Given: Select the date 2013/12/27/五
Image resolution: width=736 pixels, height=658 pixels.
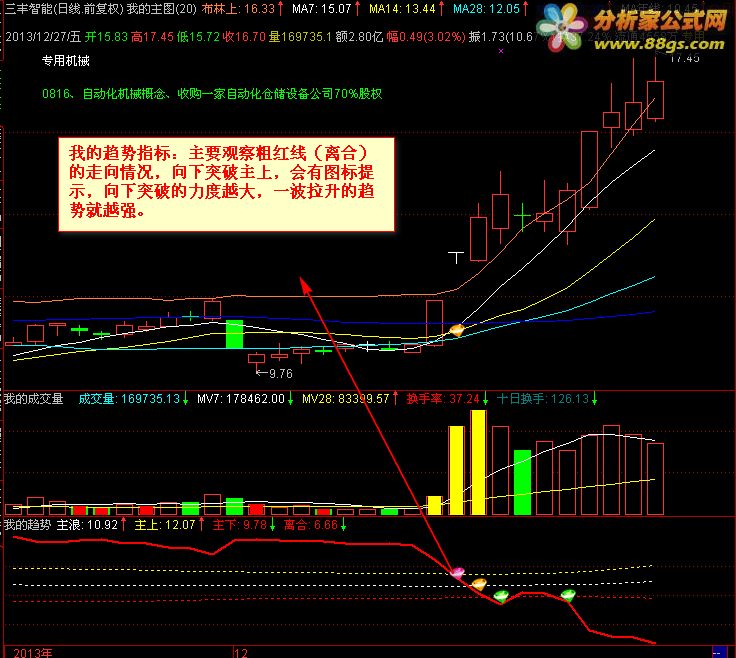Looking at the screenshot, I should pos(43,37).
